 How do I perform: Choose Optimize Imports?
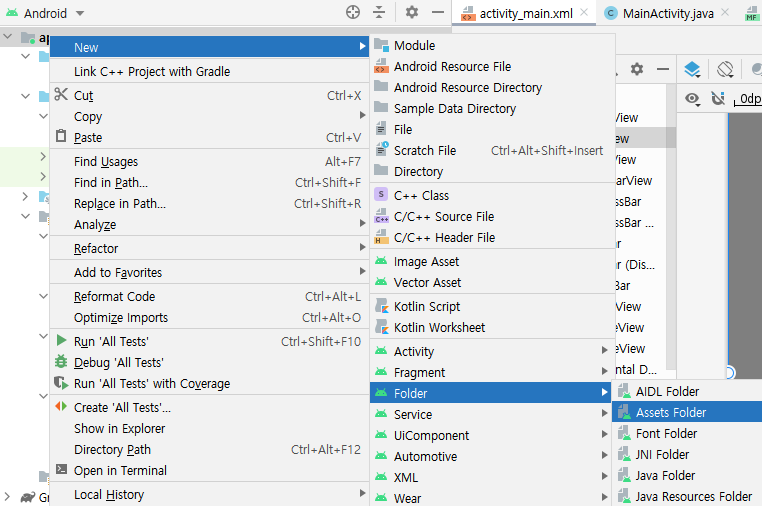[x=209, y=317]
